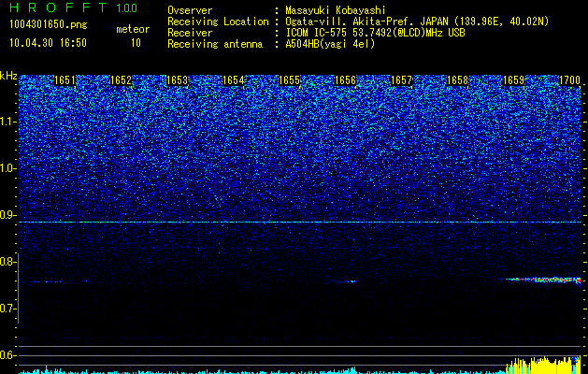Click the 1651 time marker
Image resolution: width=588 pixels, height=374 pixels.
65,80
